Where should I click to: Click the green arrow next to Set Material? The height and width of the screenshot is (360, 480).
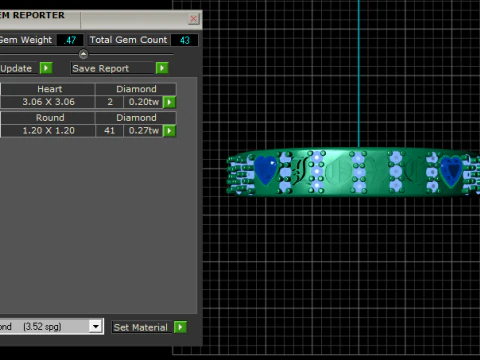[x=180, y=327]
